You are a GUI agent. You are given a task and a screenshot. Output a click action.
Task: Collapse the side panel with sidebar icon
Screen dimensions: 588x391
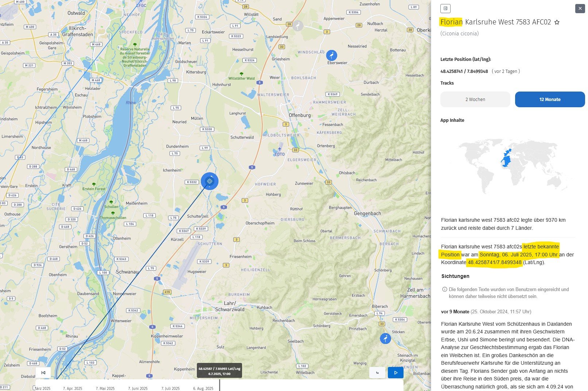pyautogui.click(x=445, y=8)
